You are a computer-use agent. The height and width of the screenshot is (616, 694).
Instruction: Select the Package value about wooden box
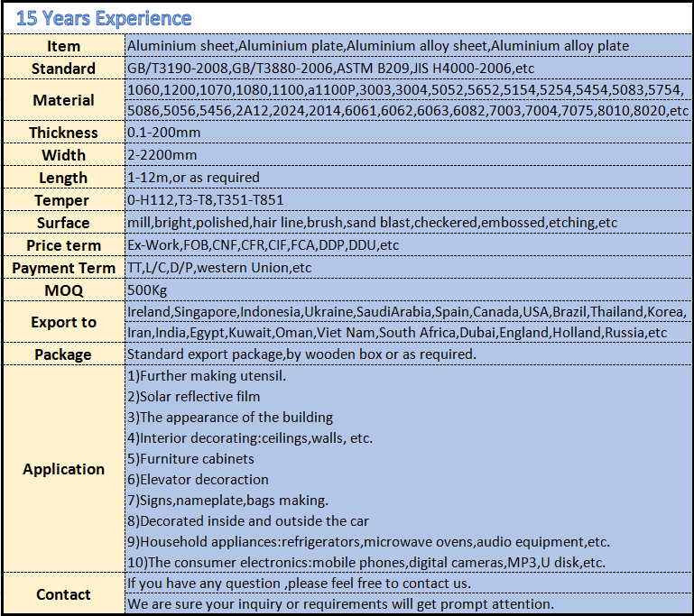[x=301, y=354]
